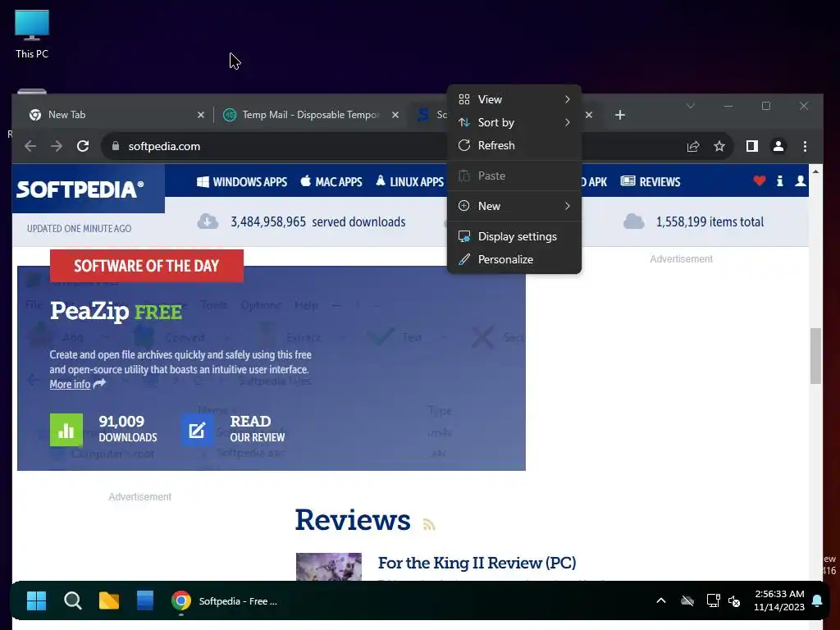Click the user account icon on Softpedia

[x=801, y=181]
